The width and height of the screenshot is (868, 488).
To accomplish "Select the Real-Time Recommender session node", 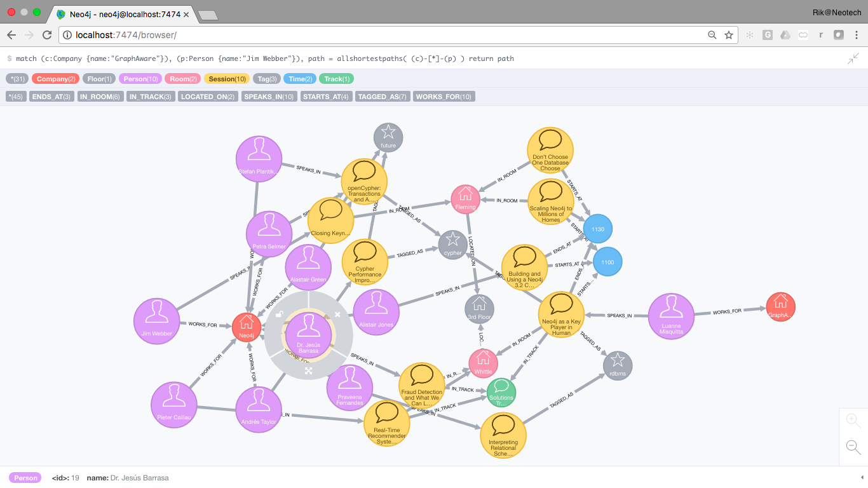I will (387, 424).
